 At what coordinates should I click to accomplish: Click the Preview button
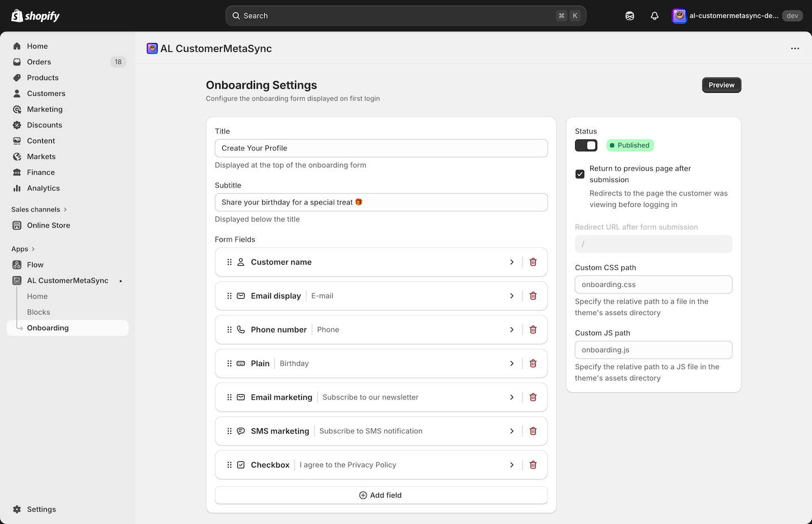click(721, 85)
